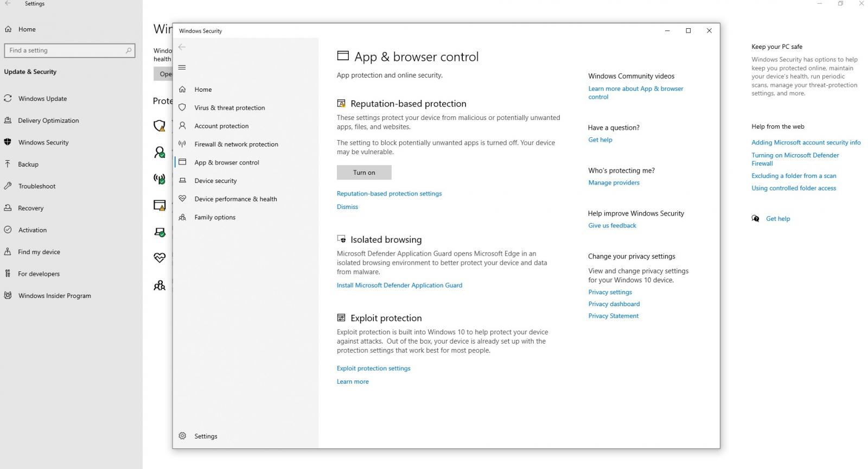Screen dimensions: 868x469
Task: Open Manage providers link
Action: [x=614, y=182]
